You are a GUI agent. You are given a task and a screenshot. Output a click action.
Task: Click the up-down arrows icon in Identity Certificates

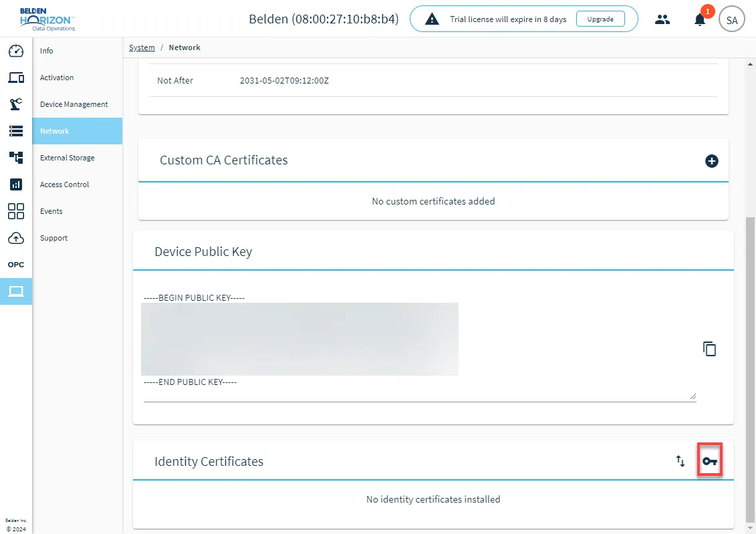(x=680, y=461)
